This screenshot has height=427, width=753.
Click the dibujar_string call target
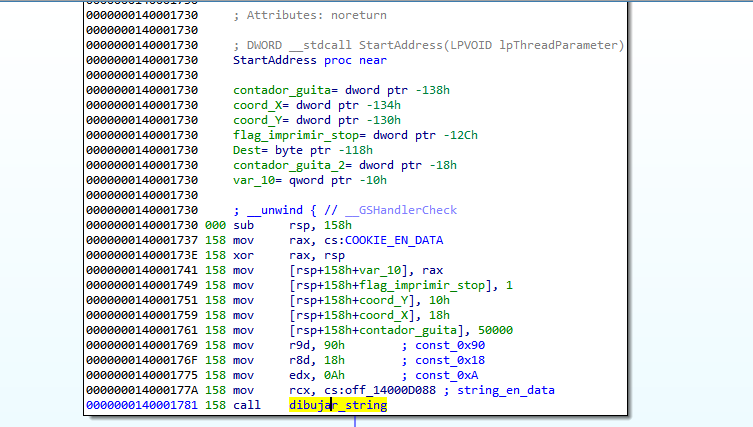338,405
